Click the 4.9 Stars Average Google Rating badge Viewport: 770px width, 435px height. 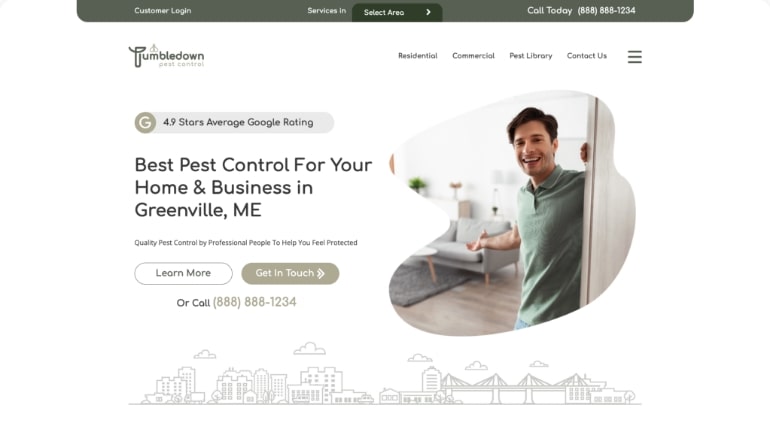tap(234, 123)
